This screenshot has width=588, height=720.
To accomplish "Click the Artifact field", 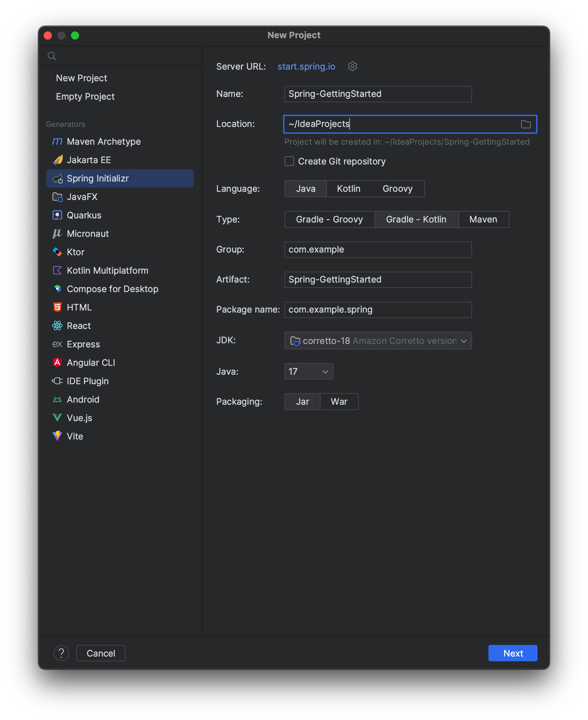I will click(x=378, y=279).
